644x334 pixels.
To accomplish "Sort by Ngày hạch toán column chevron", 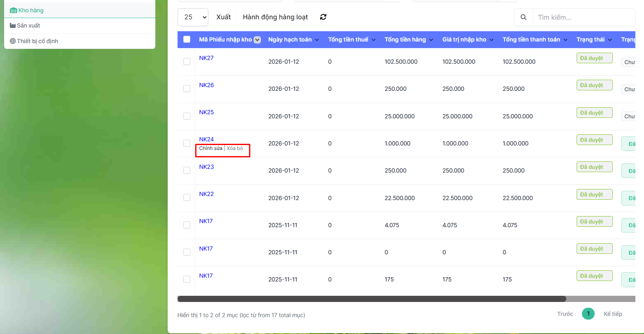I will tap(317, 40).
